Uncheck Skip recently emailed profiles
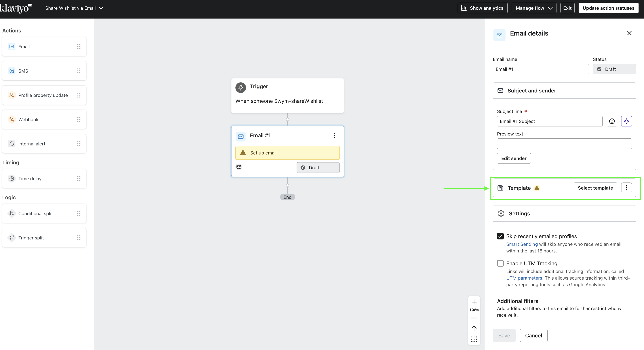The height and width of the screenshot is (350, 644). coord(500,236)
